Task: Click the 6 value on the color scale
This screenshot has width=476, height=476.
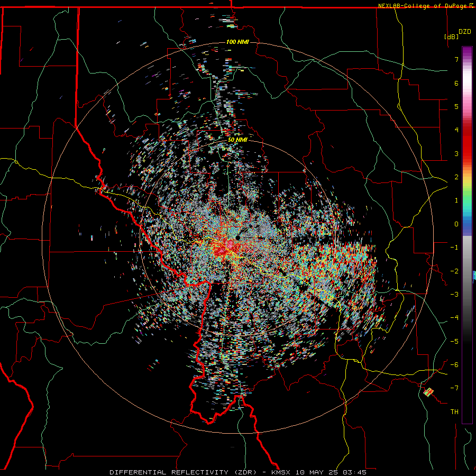Action: click(456, 83)
